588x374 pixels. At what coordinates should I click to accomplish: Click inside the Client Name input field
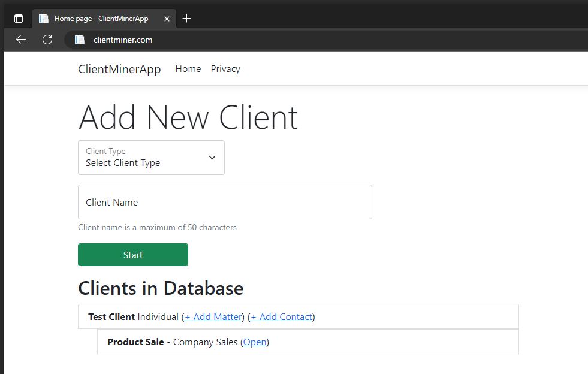point(225,202)
